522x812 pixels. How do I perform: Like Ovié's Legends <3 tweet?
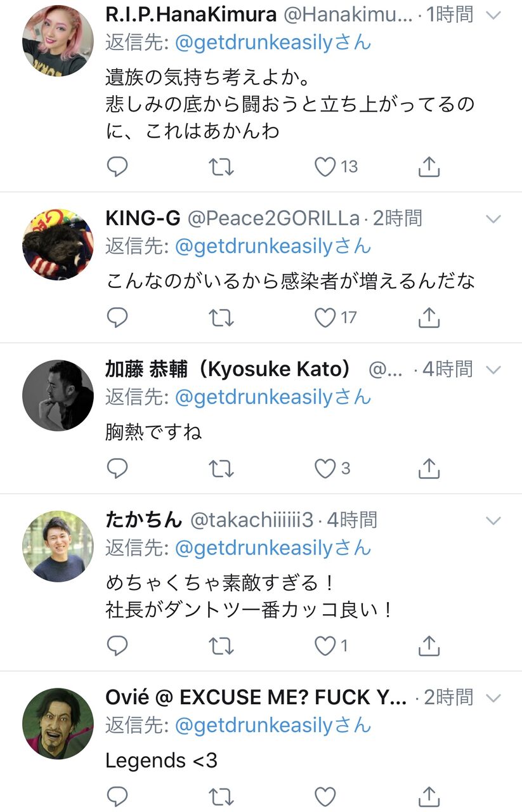point(325,796)
